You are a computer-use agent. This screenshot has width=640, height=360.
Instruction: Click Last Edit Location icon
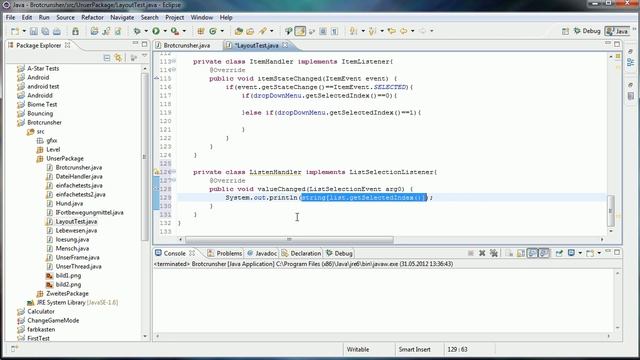[x=391, y=31]
